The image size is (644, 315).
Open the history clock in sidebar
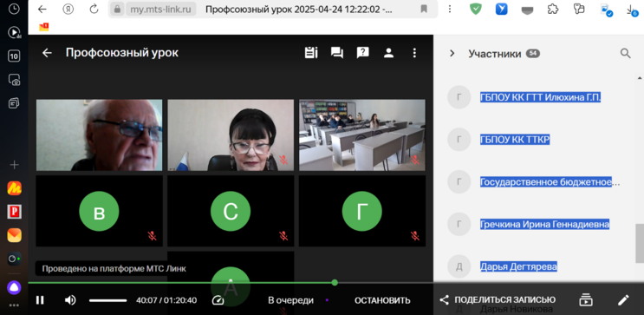(14, 9)
